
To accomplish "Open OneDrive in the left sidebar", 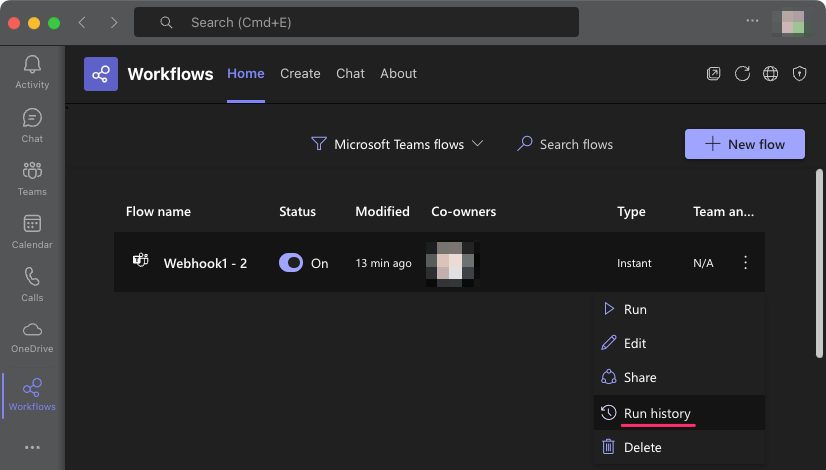I will click(x=32, y=337).
